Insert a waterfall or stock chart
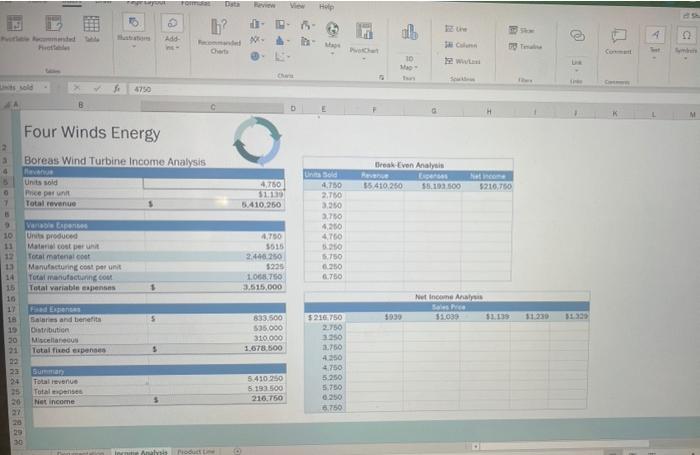Viewport: 700px width, 455px height. [307, 25]
